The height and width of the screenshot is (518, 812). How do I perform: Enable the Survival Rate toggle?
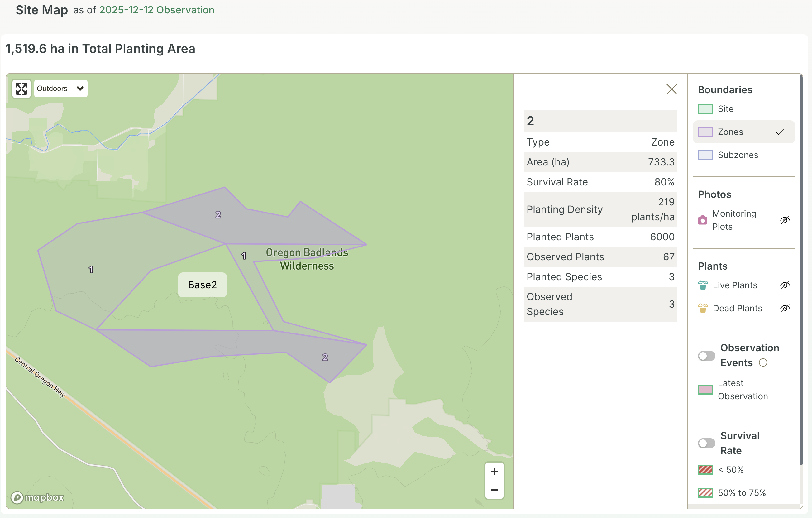(706, 443)
